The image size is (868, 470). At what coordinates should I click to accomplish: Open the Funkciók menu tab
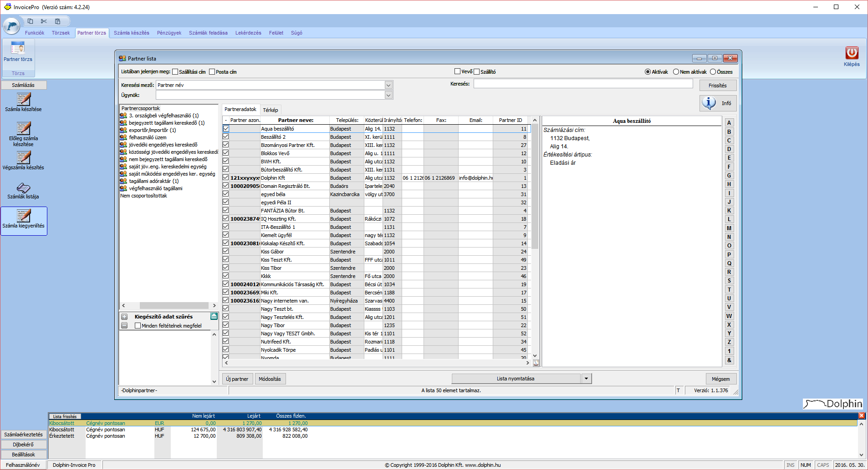click(35, 33)
